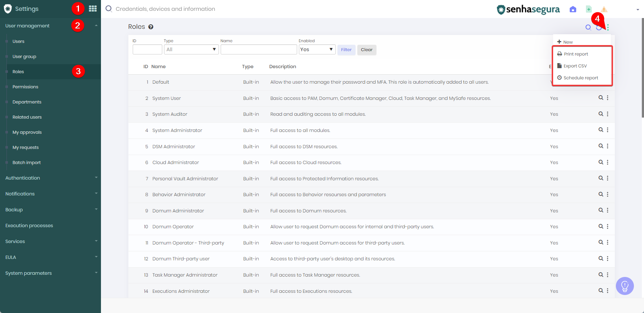Open the module grid menu icon
The height and width of the screenshot is (313, 644).
[93, 9]
